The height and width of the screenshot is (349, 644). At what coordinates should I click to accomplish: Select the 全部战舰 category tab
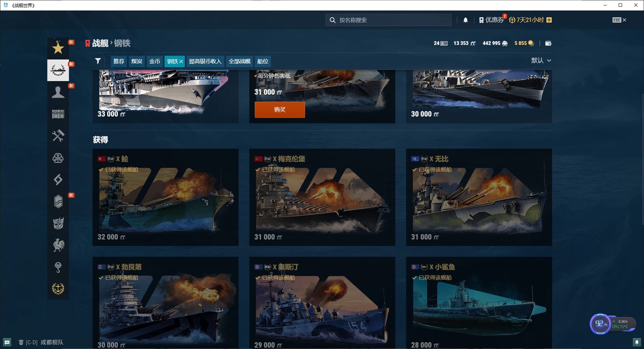click(x=239, y=61)
